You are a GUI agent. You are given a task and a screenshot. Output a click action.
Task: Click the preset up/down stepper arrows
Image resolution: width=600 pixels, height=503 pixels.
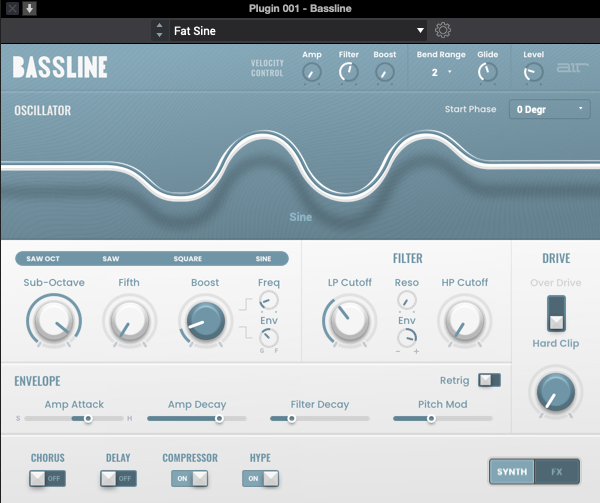[x=158, y=31]
